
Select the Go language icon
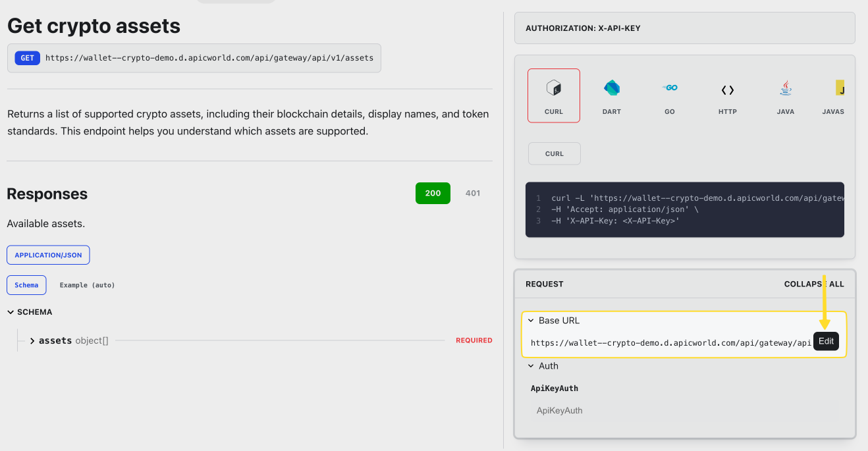[669, 95]
